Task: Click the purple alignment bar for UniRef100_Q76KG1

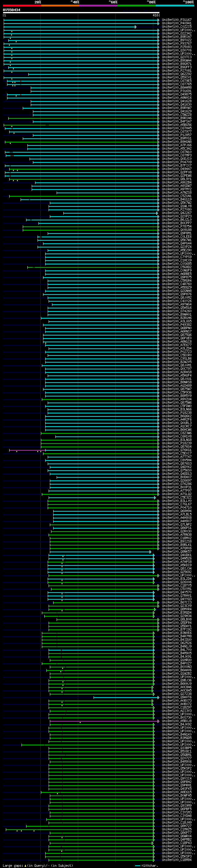Action: pos(27,450)
